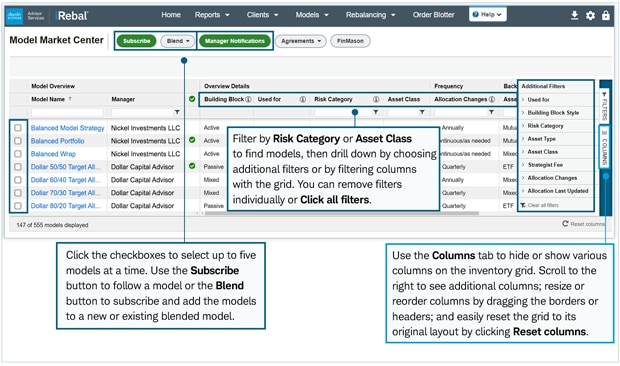
Task: Click info icon next to Used for
Action: coord(302,99)
